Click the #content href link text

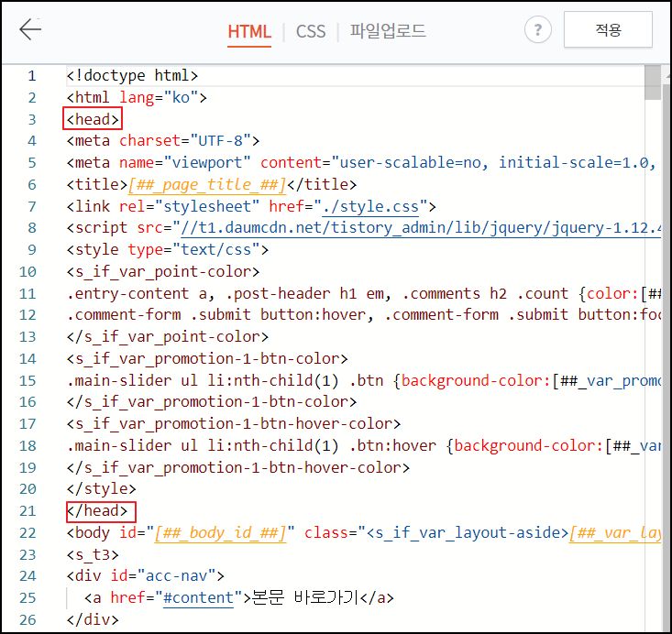pyautogui.click(x=198, y=597)
